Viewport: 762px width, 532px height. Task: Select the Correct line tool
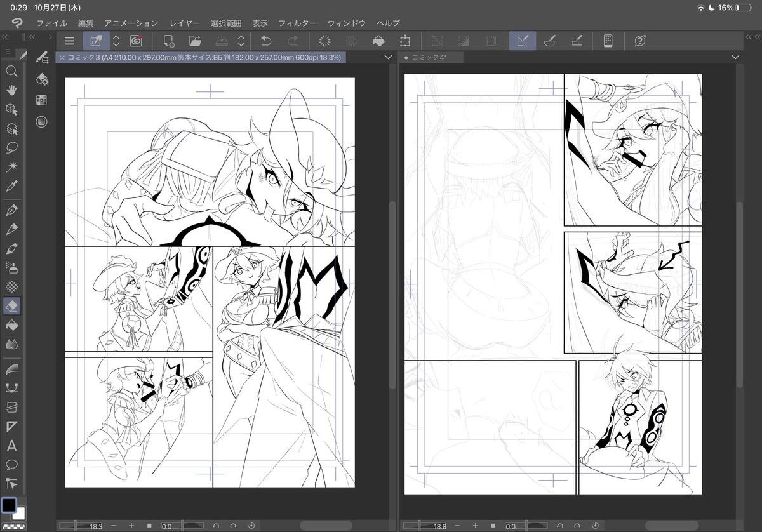[x=11, y=483]
